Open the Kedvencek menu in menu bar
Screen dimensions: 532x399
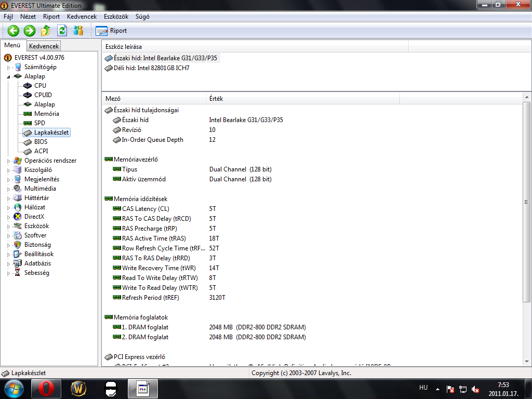point(82,17)
